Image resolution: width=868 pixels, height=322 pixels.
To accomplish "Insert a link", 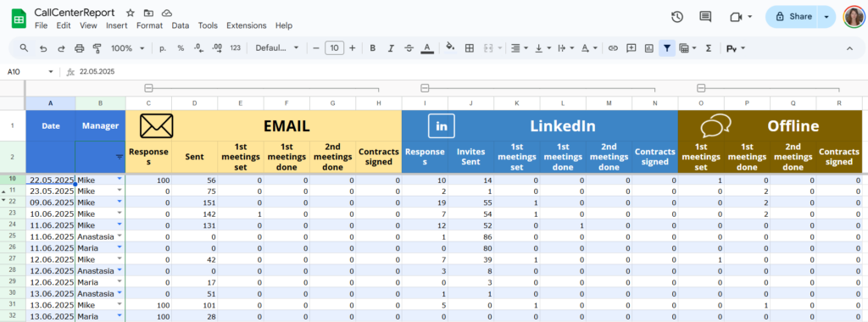I will (613, 48).
